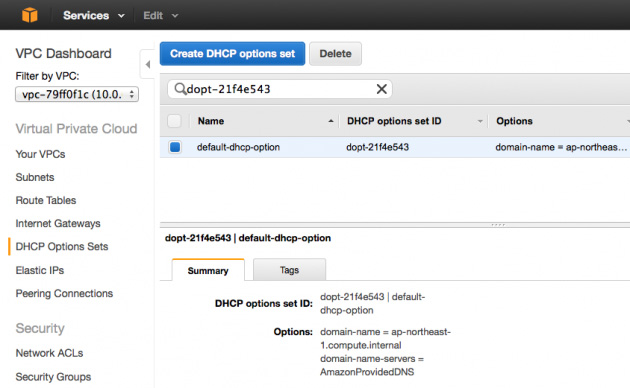Toggle the select-all checkbox in header

click(174, 121)
